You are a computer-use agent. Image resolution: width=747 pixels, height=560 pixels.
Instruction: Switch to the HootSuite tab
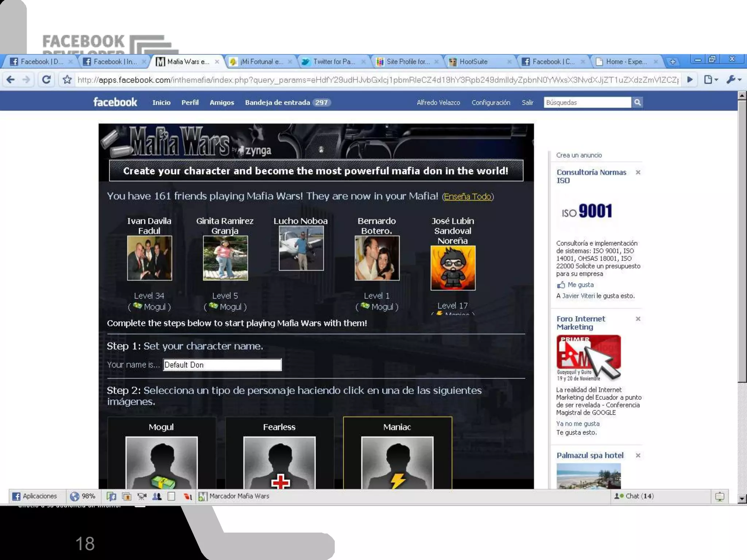(x=474, y=62)
